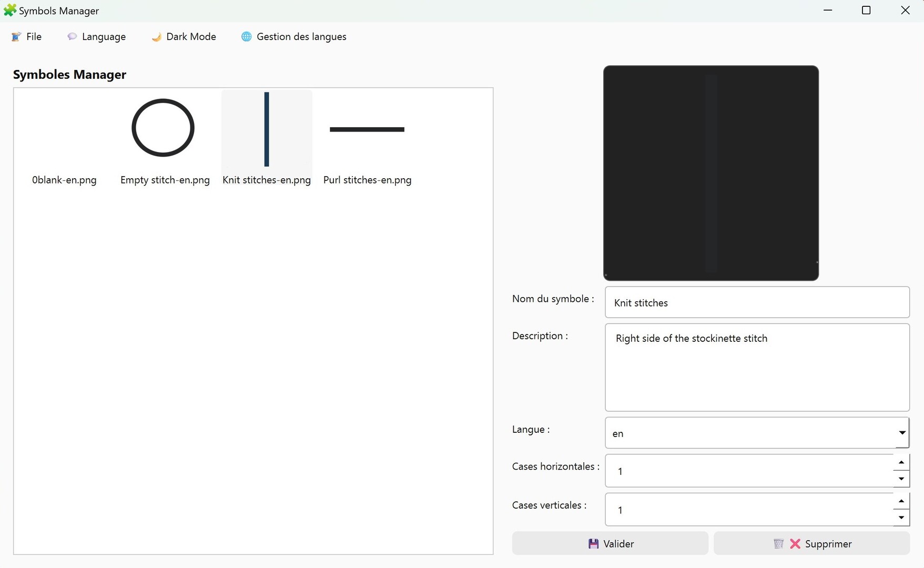Click the puzzle piece icon in the title bar
The image size is (924, 568).
click(x=9, y=10)
